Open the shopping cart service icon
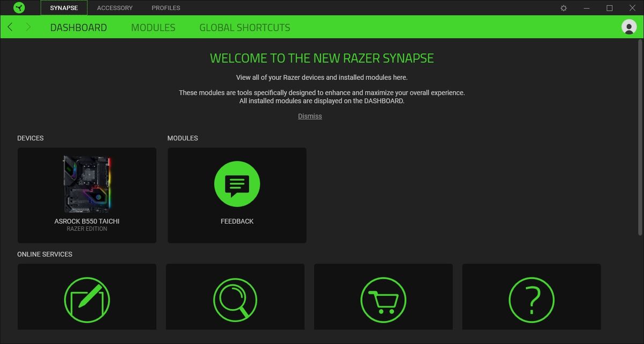 pos(383,299)
